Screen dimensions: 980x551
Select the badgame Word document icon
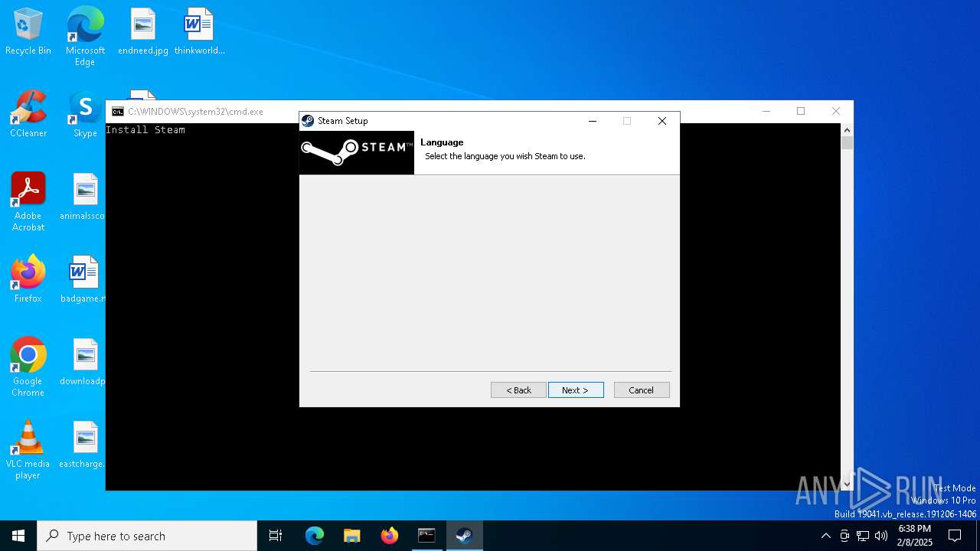coord(83,280)
